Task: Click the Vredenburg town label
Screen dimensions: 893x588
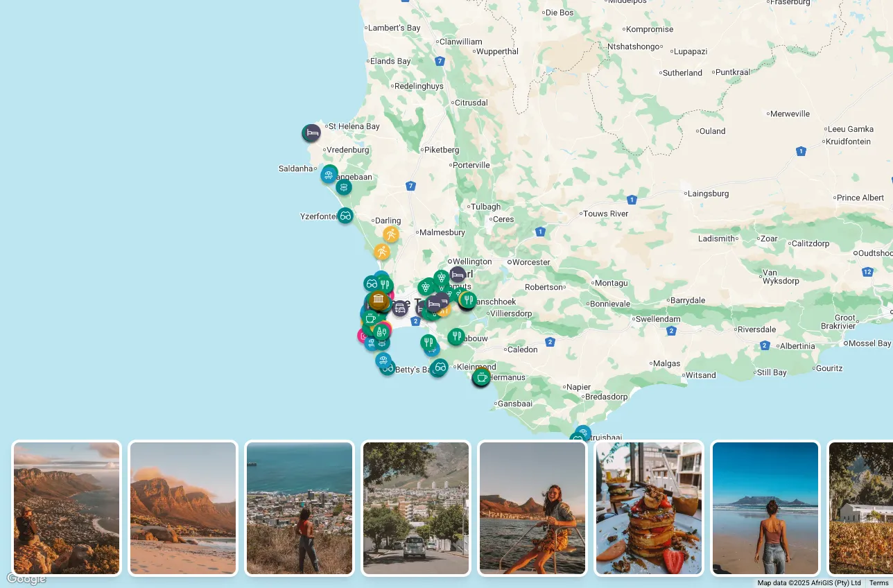Action: tap(348, 150)
